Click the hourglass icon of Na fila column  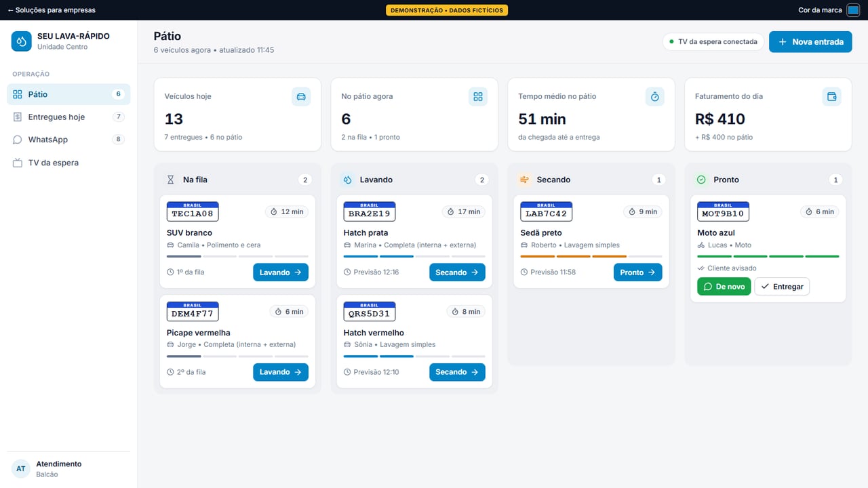[171, 180]
